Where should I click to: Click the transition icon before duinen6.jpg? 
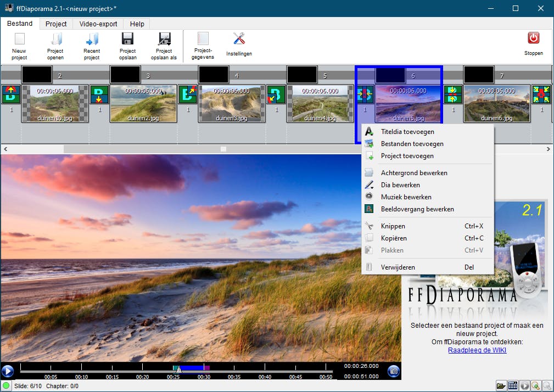pos(453,94)
